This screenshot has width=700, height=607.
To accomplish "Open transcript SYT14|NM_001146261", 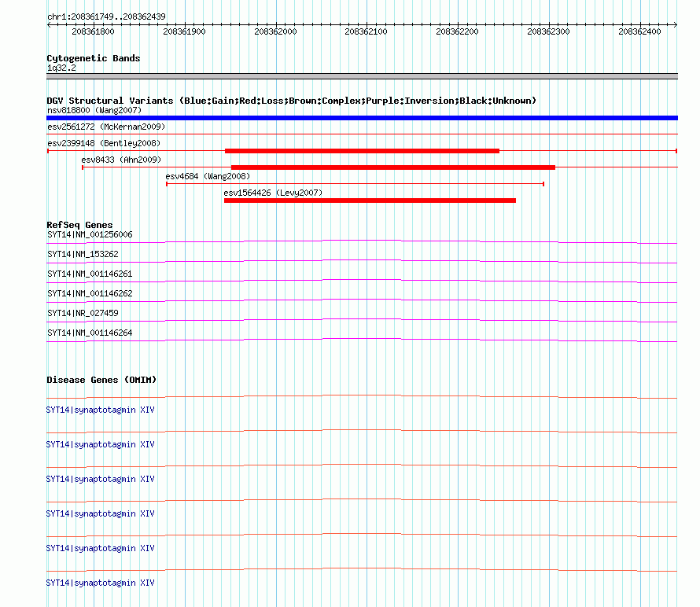I will pyautogui.click(x=90, y=274).
